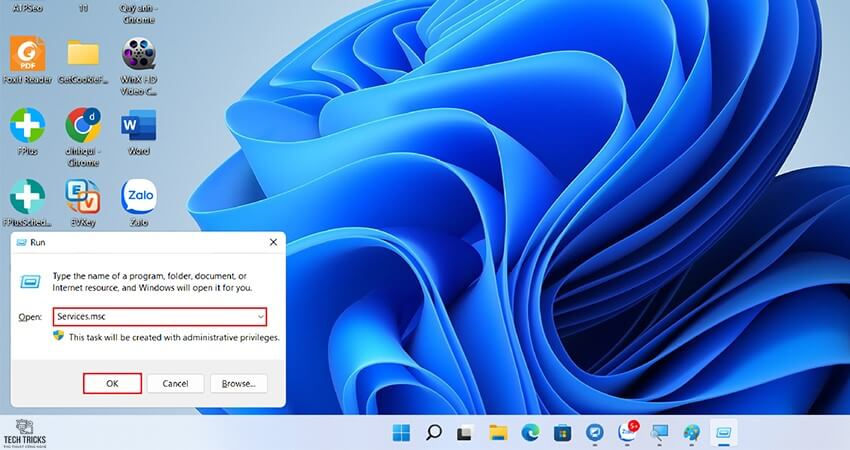Open Task View on the taskbar

pos(465,432)
